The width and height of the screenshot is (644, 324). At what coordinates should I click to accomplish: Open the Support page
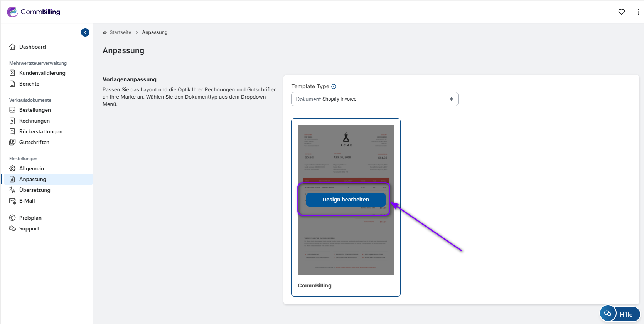pos(29,228)
